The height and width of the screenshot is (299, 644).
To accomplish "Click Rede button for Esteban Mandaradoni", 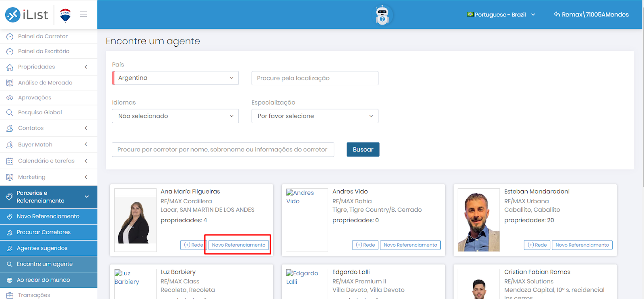I will point(537,245).
